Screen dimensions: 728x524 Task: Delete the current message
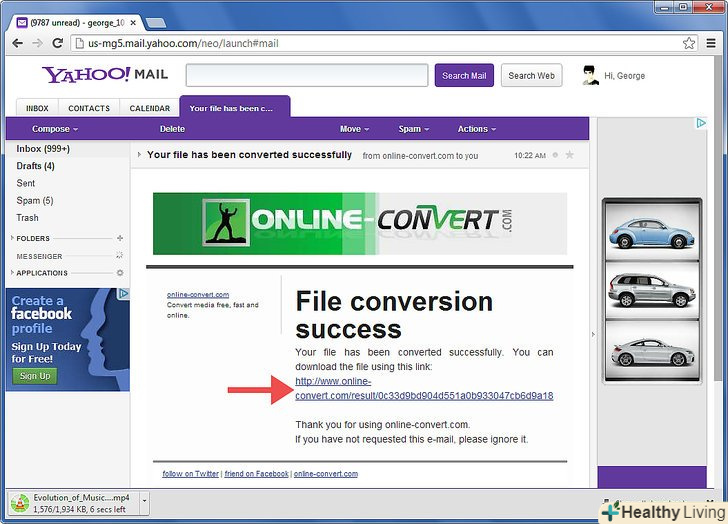pos(172,129)
